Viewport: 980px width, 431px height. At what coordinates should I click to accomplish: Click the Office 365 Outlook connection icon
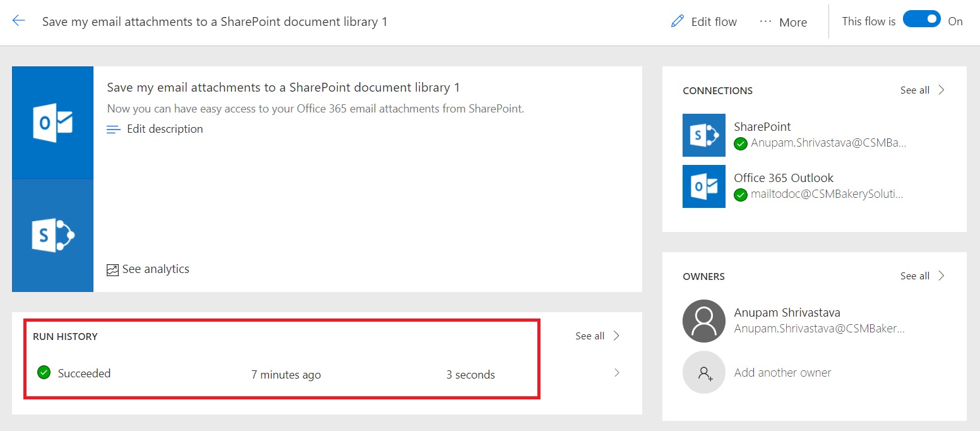click(x=704, y=186)
